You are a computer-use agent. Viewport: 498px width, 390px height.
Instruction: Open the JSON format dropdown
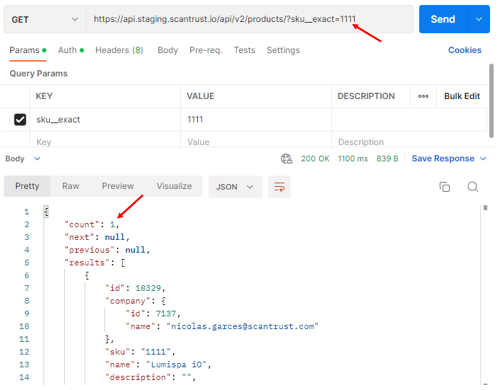tap(235, 187)
